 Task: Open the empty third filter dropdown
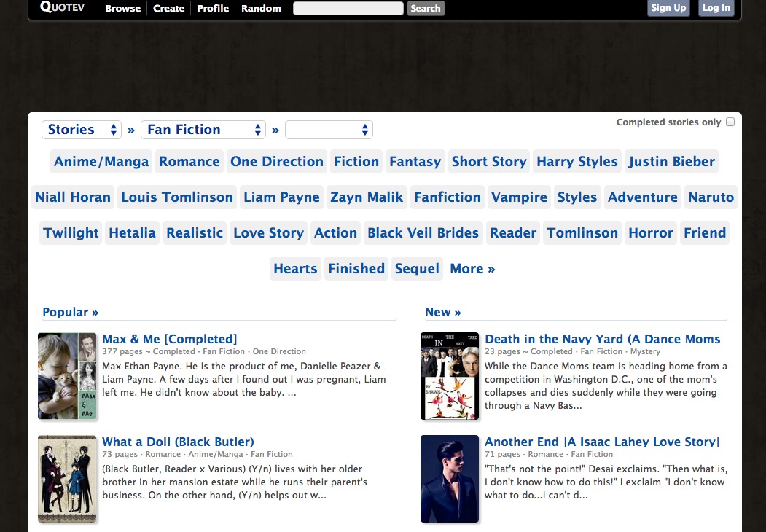point(329,130)
